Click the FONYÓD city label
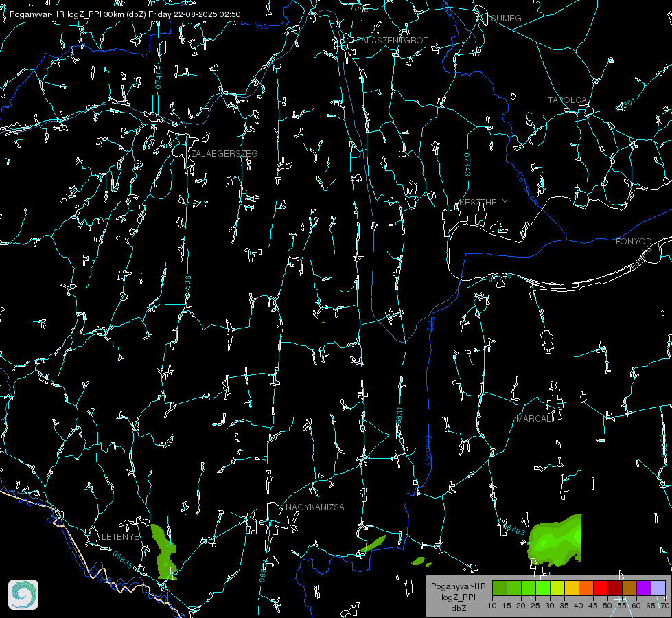Image resolution: width=672 pixels, height=618 pixels. (x=634, y=242)
